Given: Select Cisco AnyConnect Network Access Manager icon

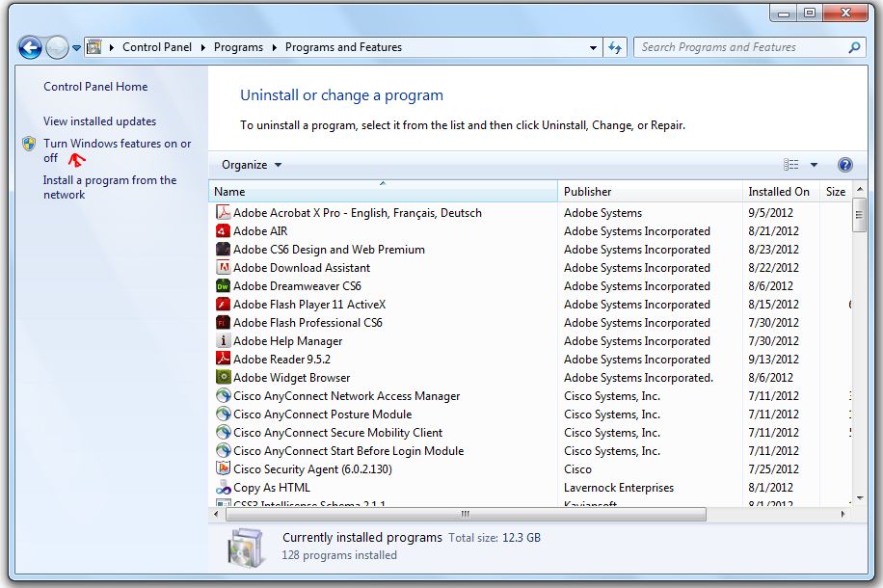Looking at the screenshot, I should click(x=224, y=395).
